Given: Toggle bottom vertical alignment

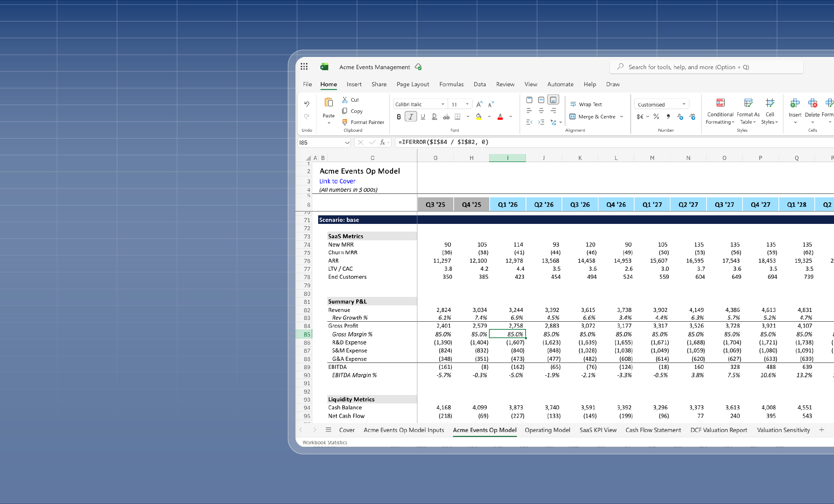Looking at the screenshot, I should 553,100.
